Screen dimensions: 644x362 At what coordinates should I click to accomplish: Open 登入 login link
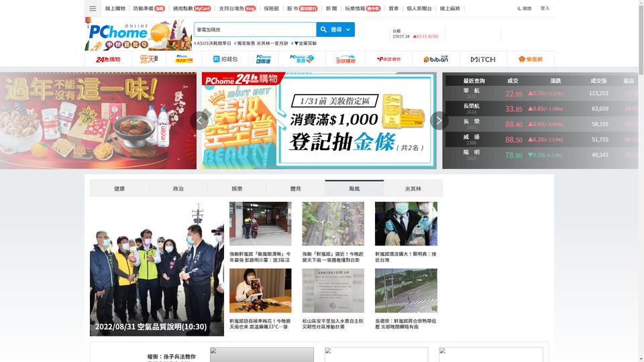(x=545, y=8)
